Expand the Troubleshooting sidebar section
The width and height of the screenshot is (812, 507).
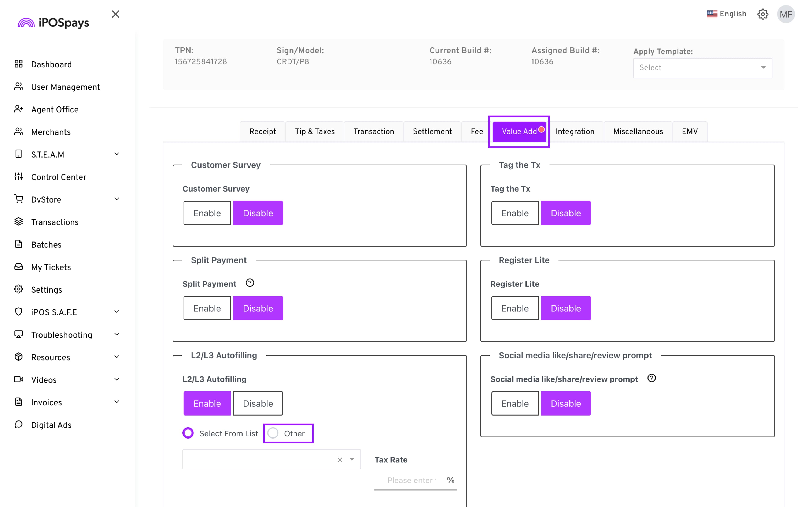click(x=117, y=334)
